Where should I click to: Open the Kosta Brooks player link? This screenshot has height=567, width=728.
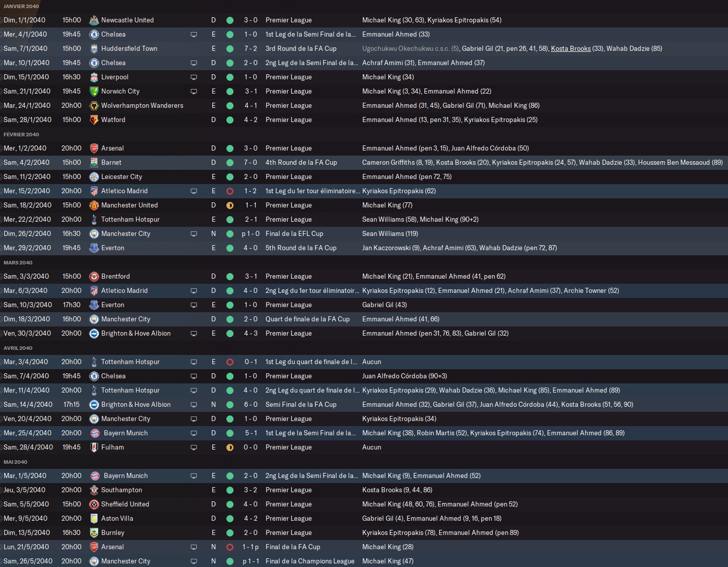571,49
